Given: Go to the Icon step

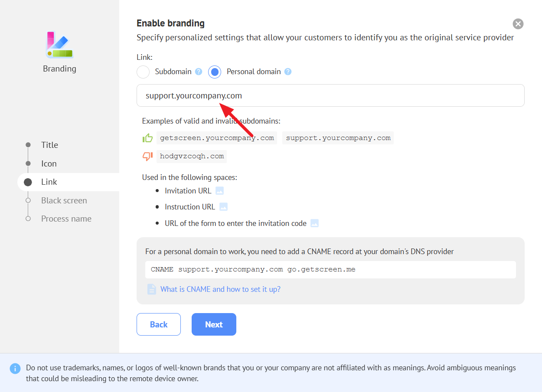Looking at the screenshot, I should click(49, 163).
